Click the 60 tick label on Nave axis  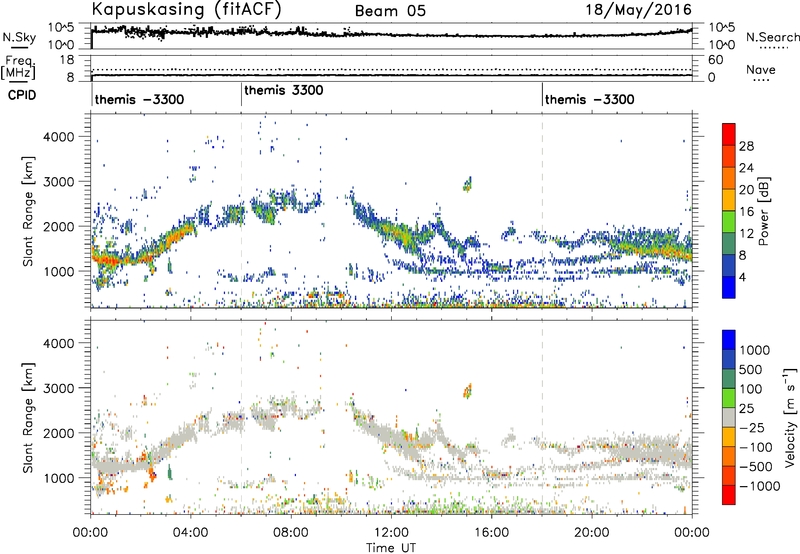716,60
